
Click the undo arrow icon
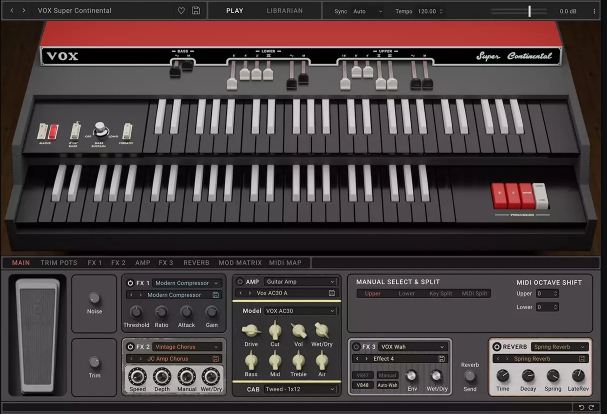(581, 407)
